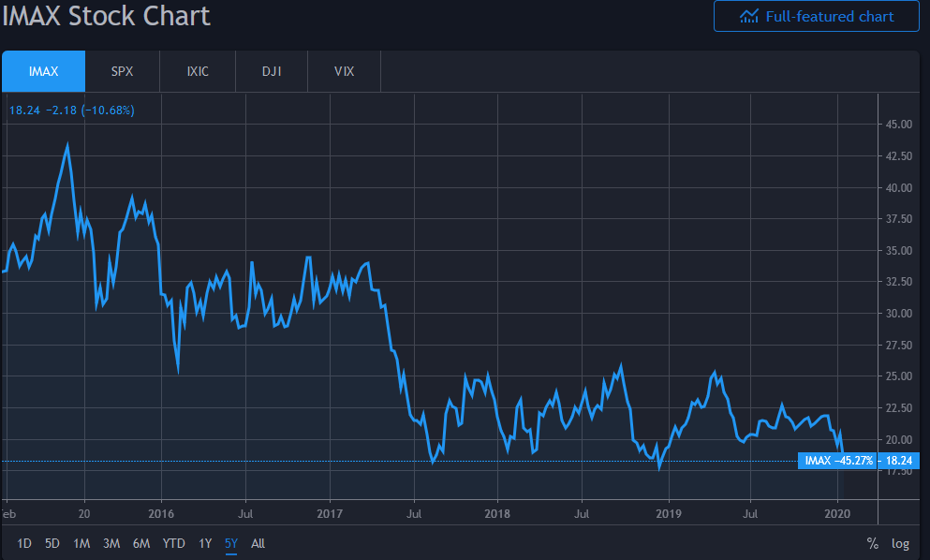930x560 pixels.
Task: Toggle percentage scale with % button
Action: point(873,543)
